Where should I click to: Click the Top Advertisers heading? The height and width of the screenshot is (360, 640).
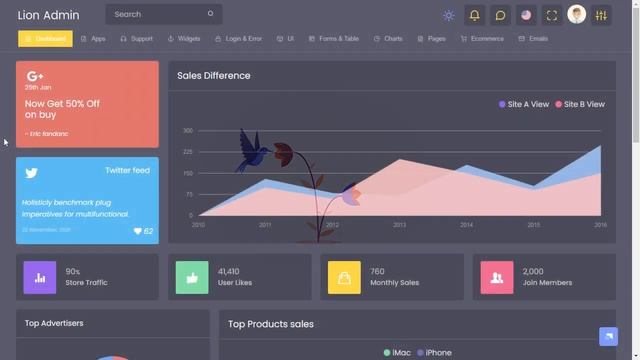click(x=54, y=323)
